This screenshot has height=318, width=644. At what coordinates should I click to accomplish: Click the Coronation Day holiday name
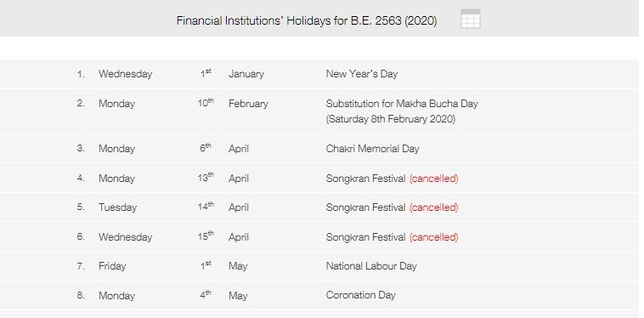pyautogui.click(x=360, y=295)
